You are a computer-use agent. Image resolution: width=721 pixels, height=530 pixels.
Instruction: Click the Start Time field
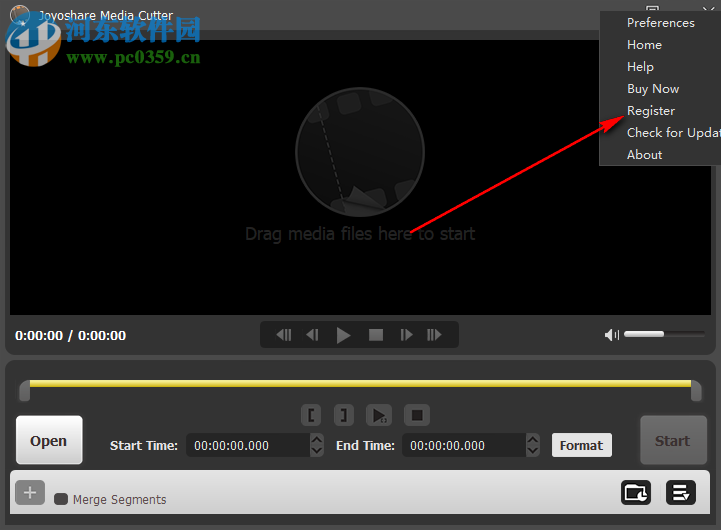pyautogui.click(x=248, y=445)
